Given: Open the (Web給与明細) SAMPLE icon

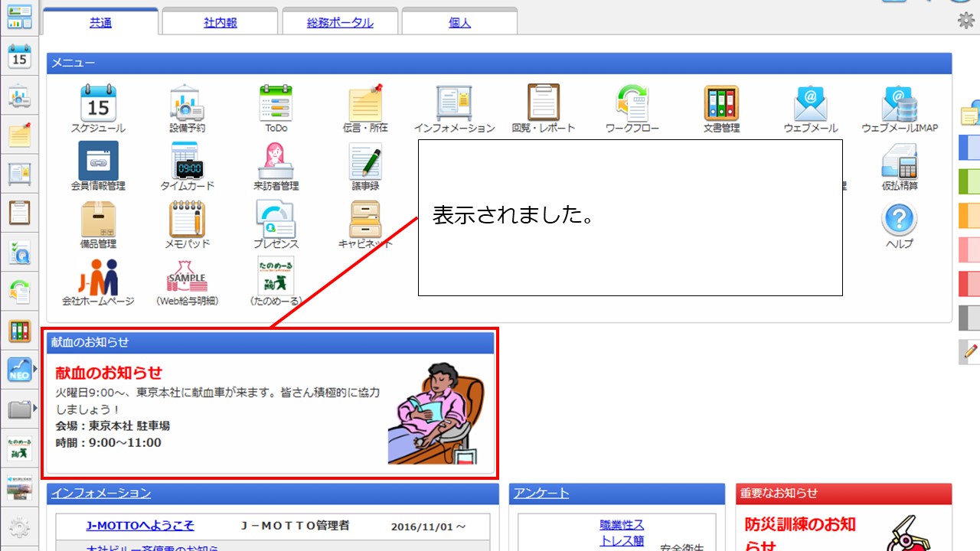Looking at the screenshot, I should click(x=187, y=276).
